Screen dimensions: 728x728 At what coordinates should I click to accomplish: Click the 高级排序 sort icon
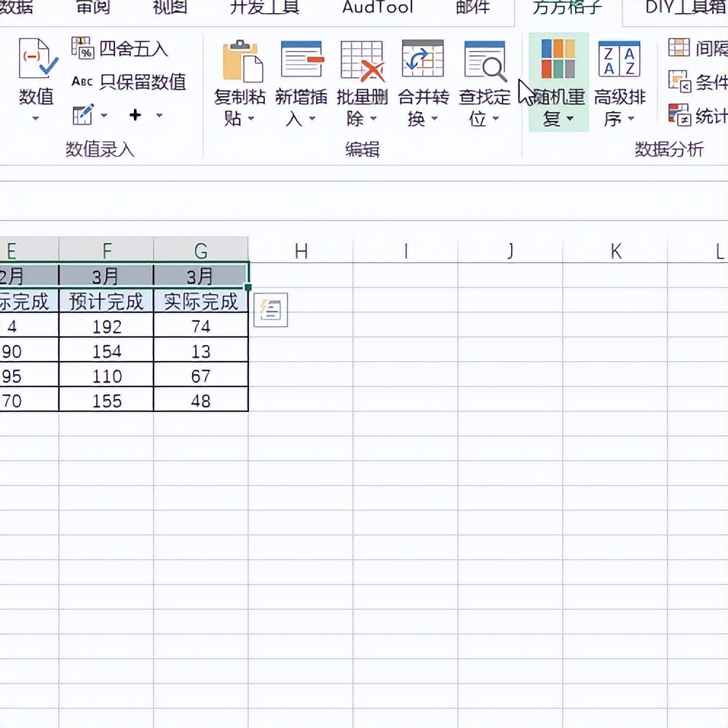coord(620,60)
